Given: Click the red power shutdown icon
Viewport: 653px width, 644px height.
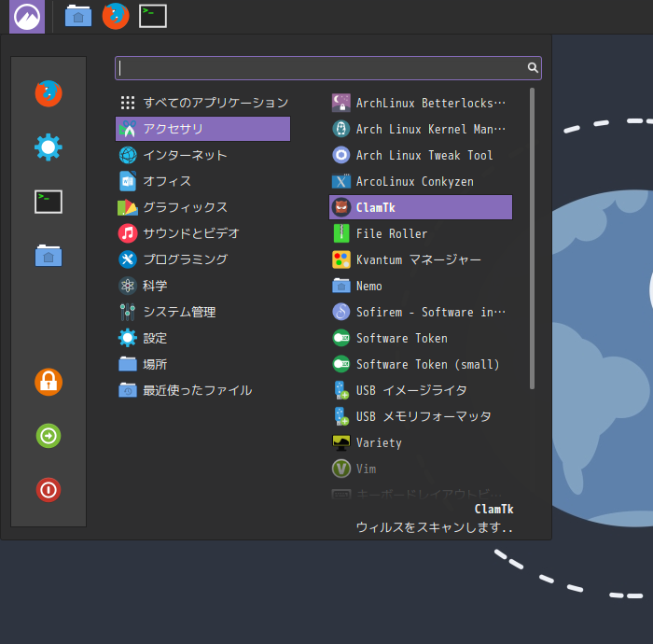Looking at the screenshot, I should tap(49, 489).
